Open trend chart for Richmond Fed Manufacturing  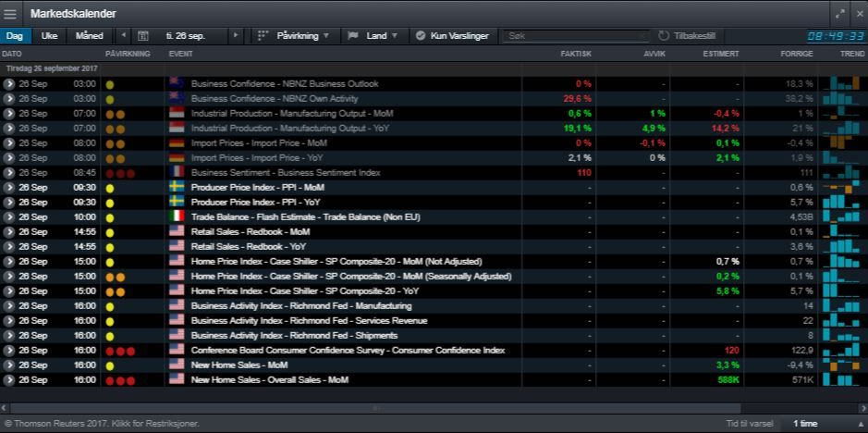point(841,305)
